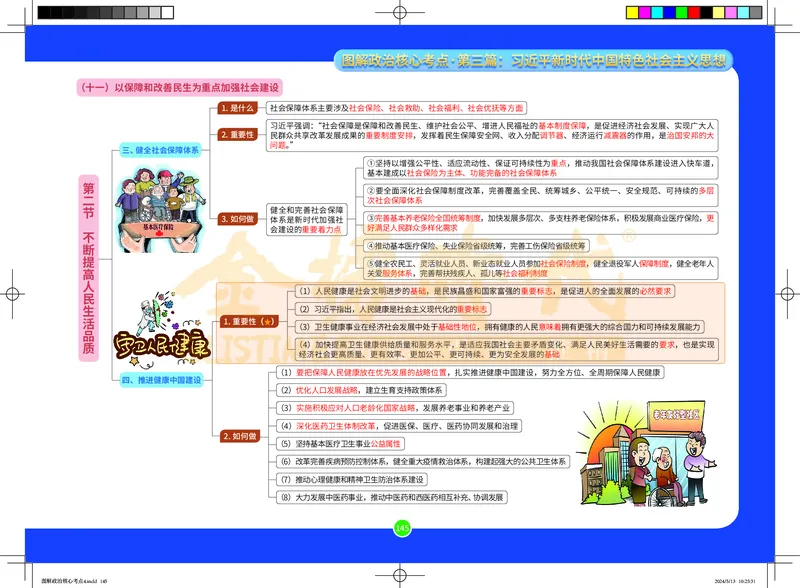This screenshot has height=588, width=800.
Task: Select the 守卫人民健康 artistic title graphic
Action: pyautogui.click(x=160, y=345)
